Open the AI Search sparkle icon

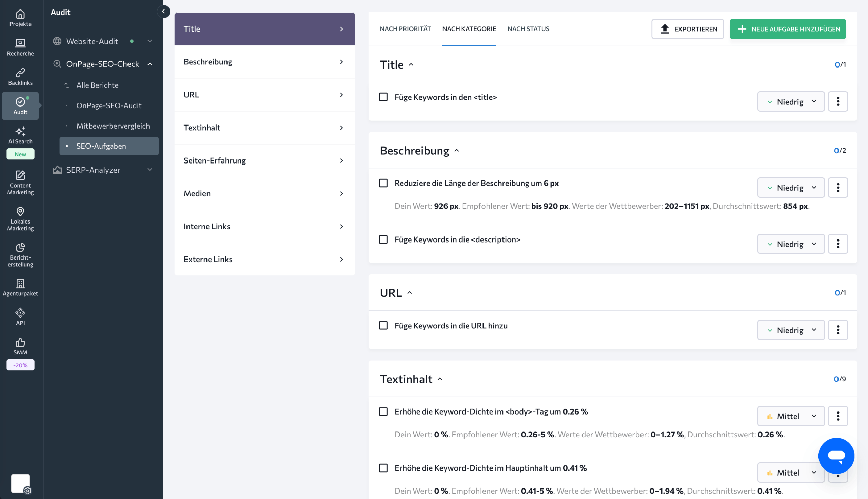[20, 132]
